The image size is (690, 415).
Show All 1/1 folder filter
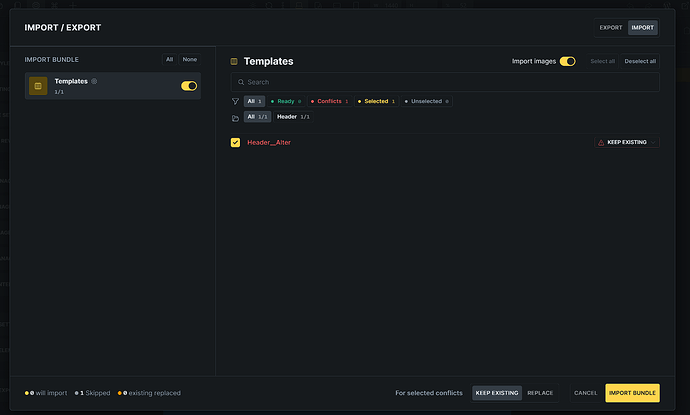point(257,117)
